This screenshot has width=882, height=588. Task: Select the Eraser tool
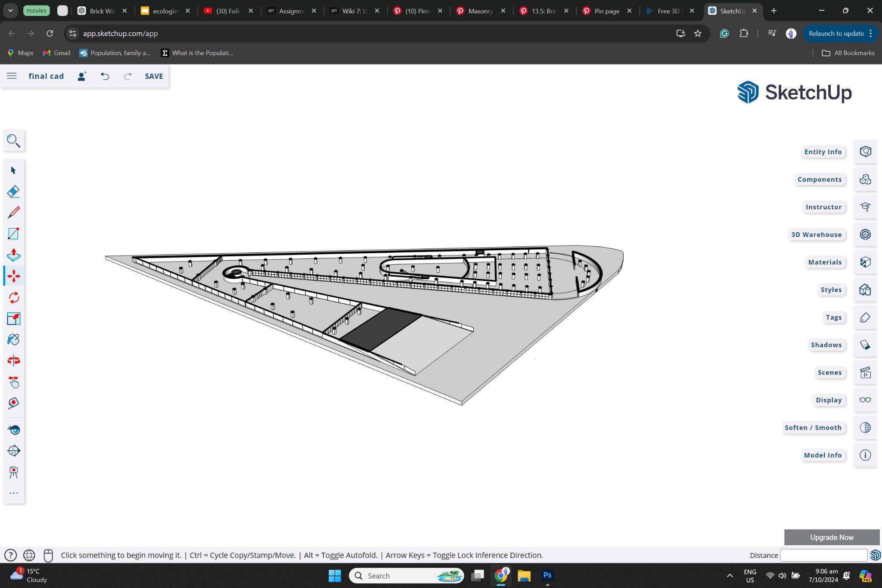tap(13, 191)
